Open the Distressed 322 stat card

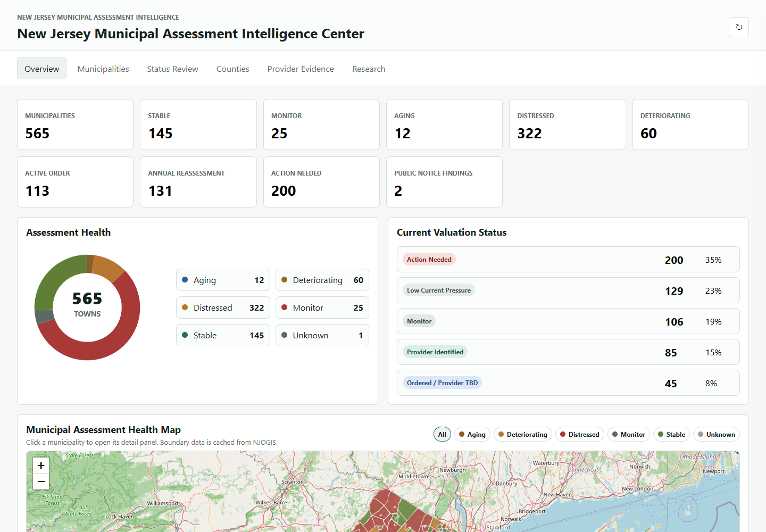pyautogui.click(x=568, y=124)
